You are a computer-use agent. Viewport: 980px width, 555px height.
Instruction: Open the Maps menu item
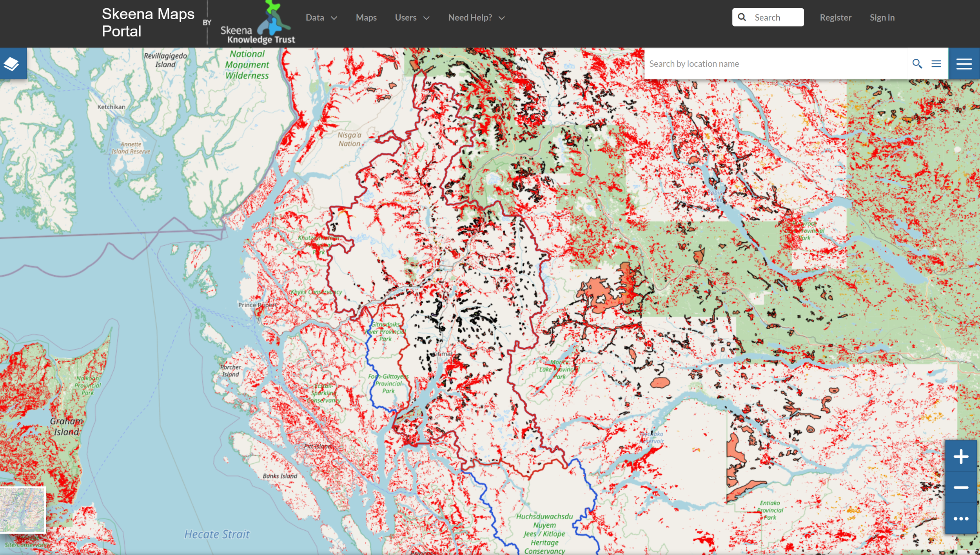coord(366,18)
